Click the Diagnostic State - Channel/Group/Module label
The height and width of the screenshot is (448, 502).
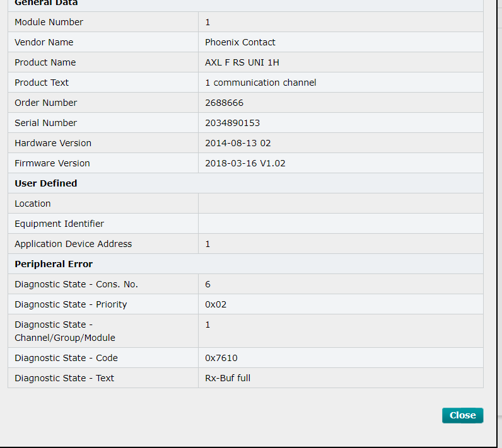pyautogui.click(x=65, y=331)
